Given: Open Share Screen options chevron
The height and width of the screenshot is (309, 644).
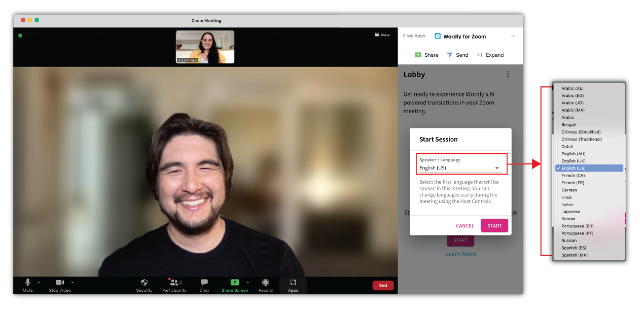Looking at the screenshot, I should coord(247,283).
